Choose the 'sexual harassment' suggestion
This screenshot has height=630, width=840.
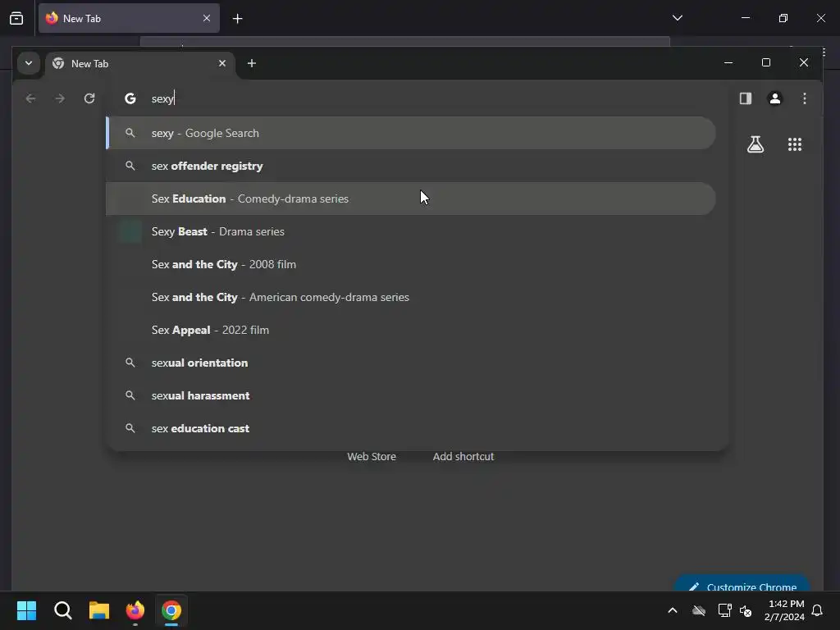[411, 395]
